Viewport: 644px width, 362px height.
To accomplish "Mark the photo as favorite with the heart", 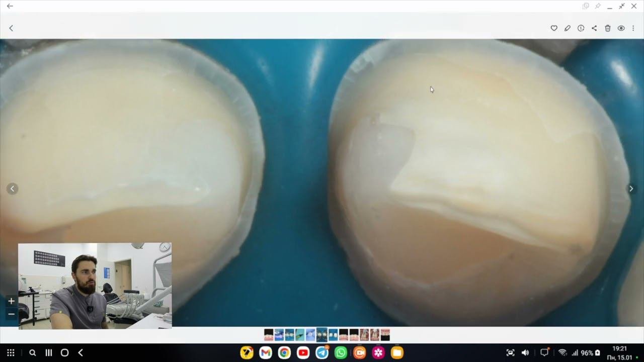I will click(554, 28).
